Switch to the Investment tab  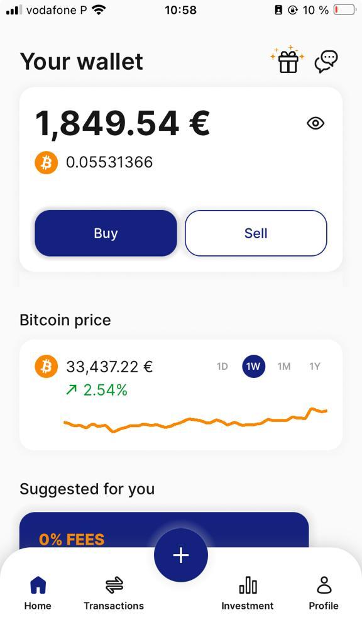click(248, 593)
